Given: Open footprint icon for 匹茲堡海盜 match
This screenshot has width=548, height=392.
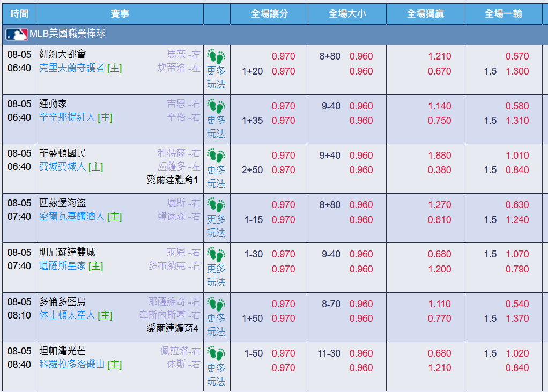Looking at the screenshot, I should click(216, 205).
